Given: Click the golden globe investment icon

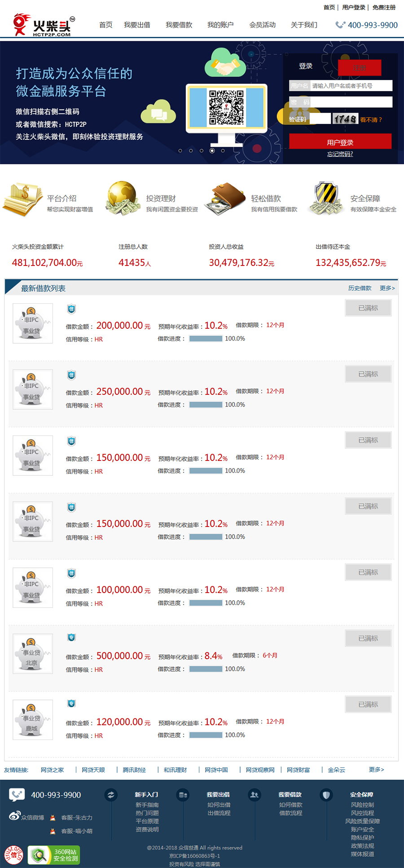Looking at the screenshot, I should 121,198.
